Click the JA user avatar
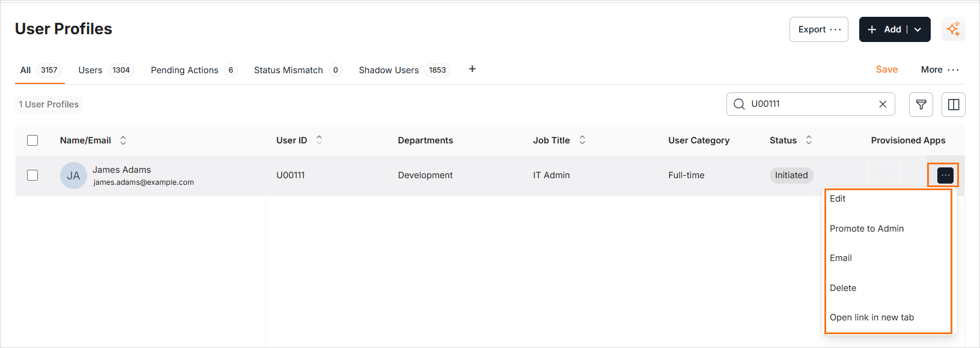 [x=73, y=176]
